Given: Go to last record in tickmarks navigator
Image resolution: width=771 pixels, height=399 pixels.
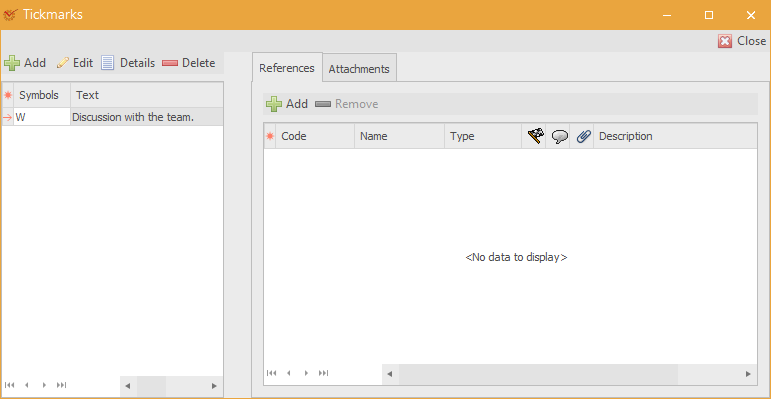Looking at the screenshot, I should [61, 385].
